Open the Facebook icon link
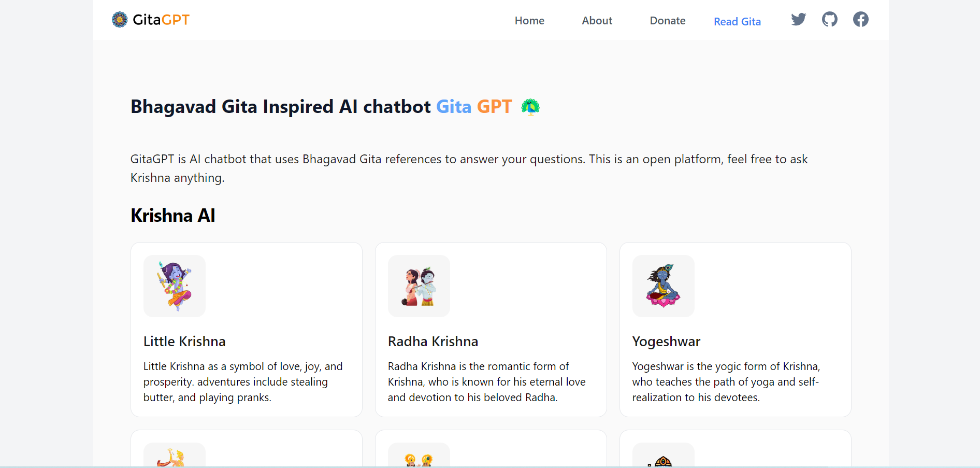Screen dimensions: 980x468 coord(861,20)
